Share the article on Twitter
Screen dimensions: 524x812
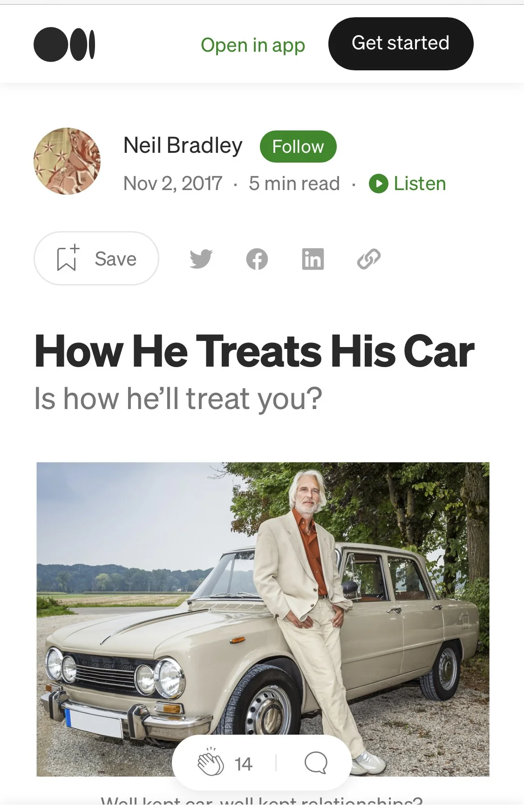point(201,259)
